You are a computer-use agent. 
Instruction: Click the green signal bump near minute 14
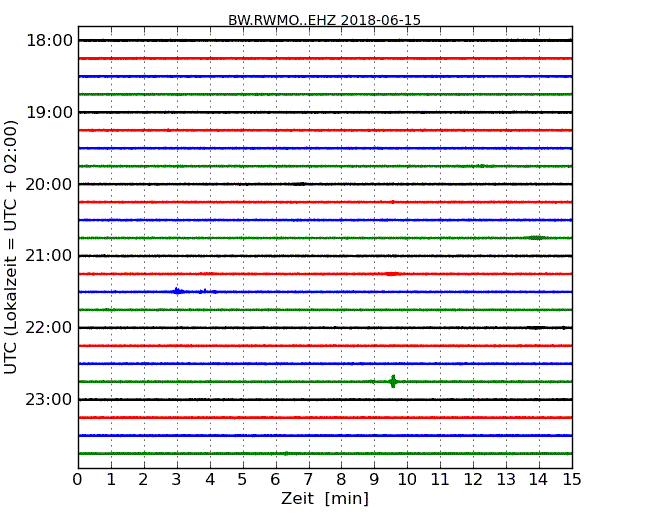(536, 238)
